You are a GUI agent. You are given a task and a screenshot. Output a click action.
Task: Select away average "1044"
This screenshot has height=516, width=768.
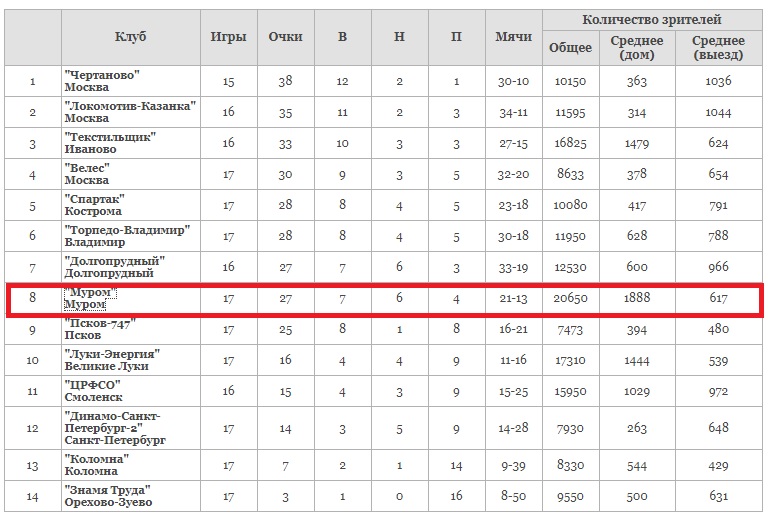coord(719,113)
